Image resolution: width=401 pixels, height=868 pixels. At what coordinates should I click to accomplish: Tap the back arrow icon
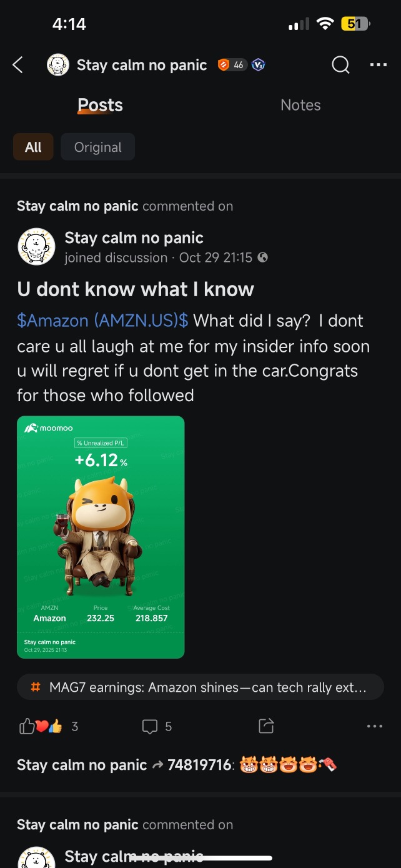(18, 64)
